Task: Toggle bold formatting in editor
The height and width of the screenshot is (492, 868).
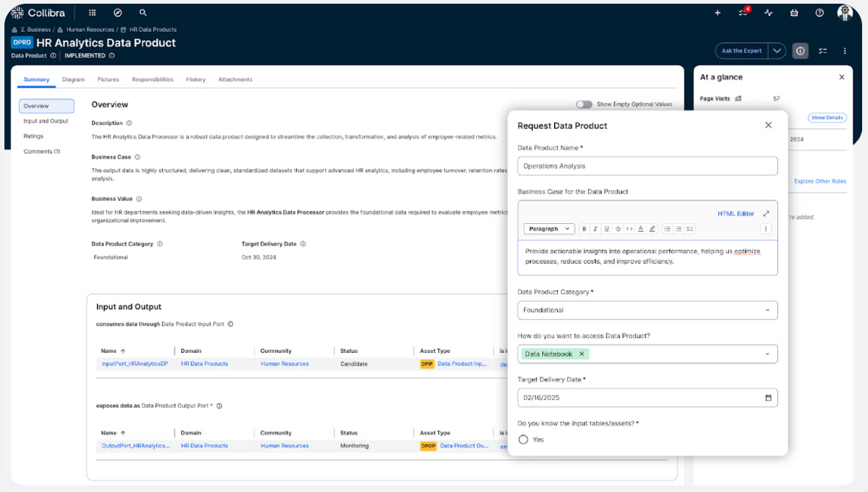Action: 584,229
